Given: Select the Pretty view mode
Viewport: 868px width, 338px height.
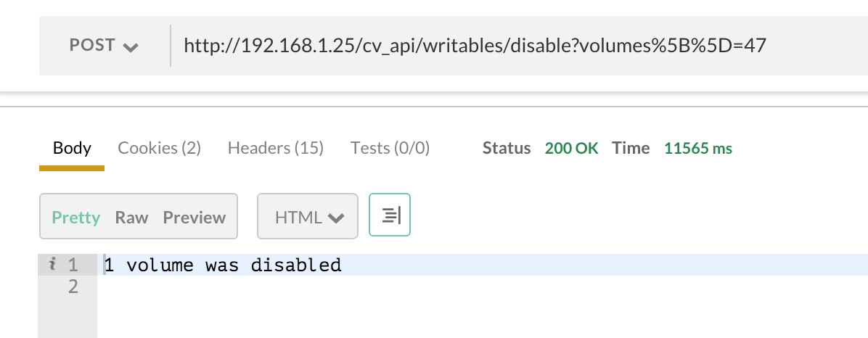Looking at the screenshot, I should coord(75,217).
